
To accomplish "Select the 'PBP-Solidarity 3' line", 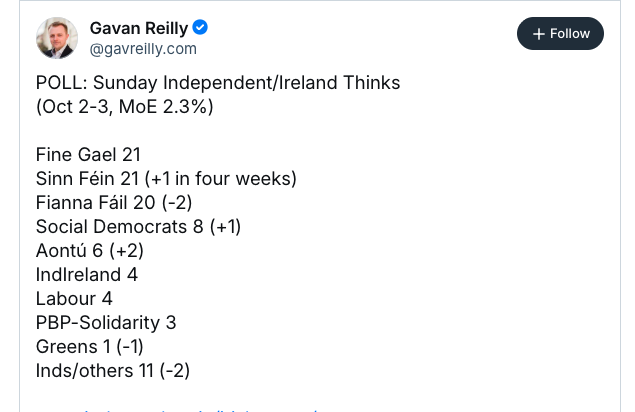I will coord(106,323).
